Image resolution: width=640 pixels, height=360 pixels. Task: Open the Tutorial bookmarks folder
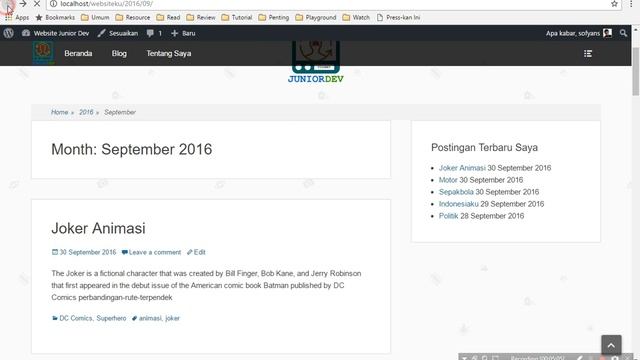237,18
